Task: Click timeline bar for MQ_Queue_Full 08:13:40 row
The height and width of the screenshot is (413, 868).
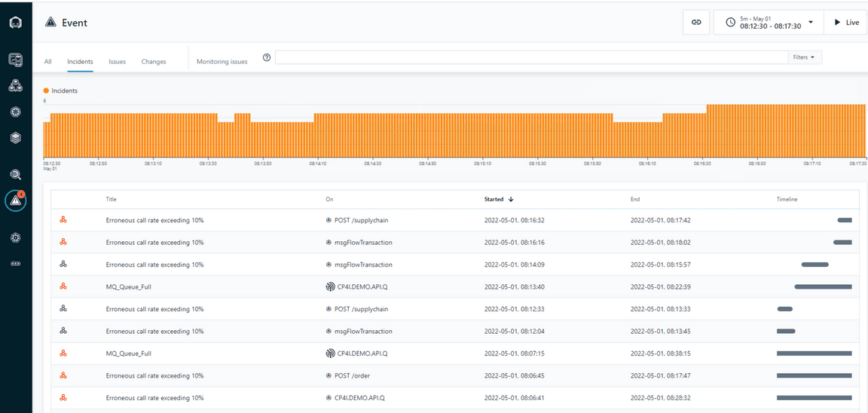Action: click(823, 287)
